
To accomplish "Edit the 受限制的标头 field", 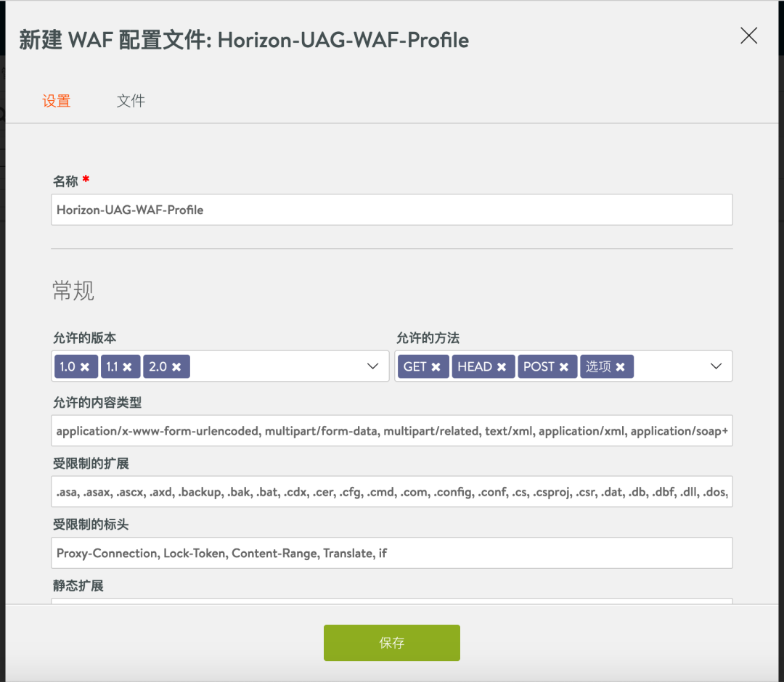I will [x=391, y=553].
